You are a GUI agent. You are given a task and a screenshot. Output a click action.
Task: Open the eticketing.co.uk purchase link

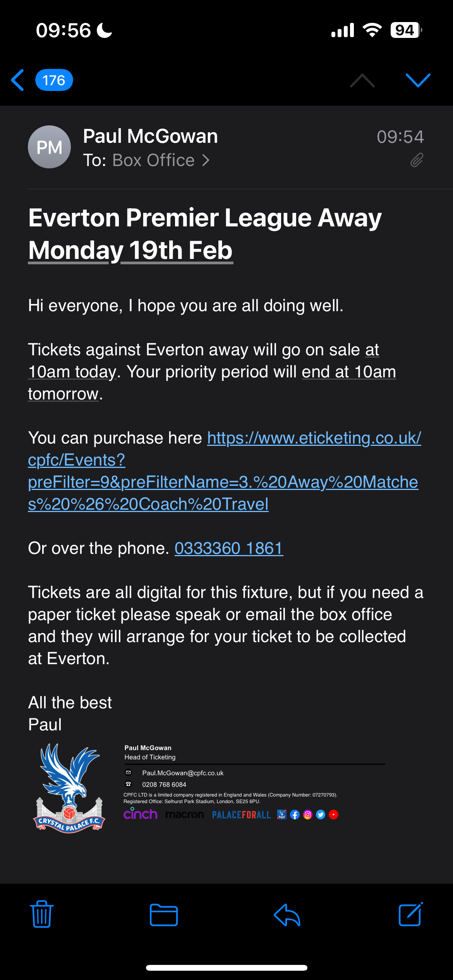tap(225, 471)
